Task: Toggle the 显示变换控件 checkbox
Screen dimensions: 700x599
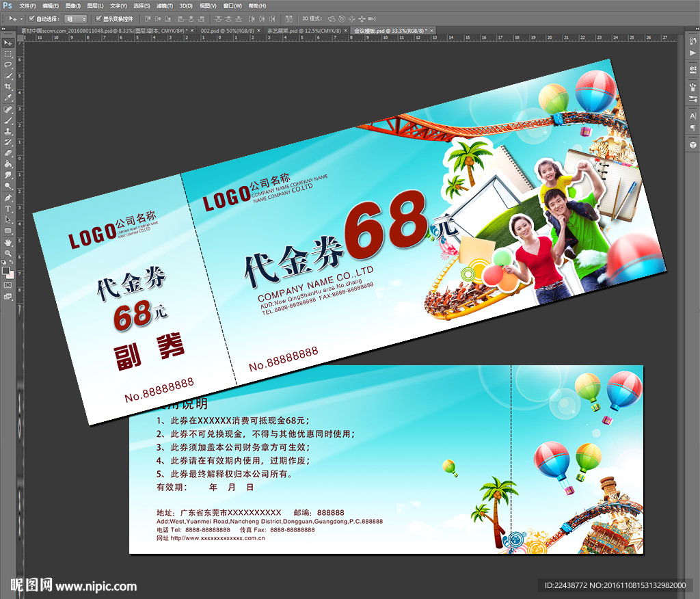Action: (98, 18)
